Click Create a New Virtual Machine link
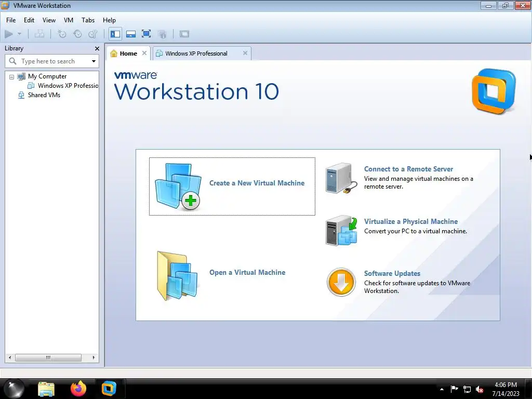Viewport: 532px width, 399px height. pyautogui.click(x=257, y=183)
